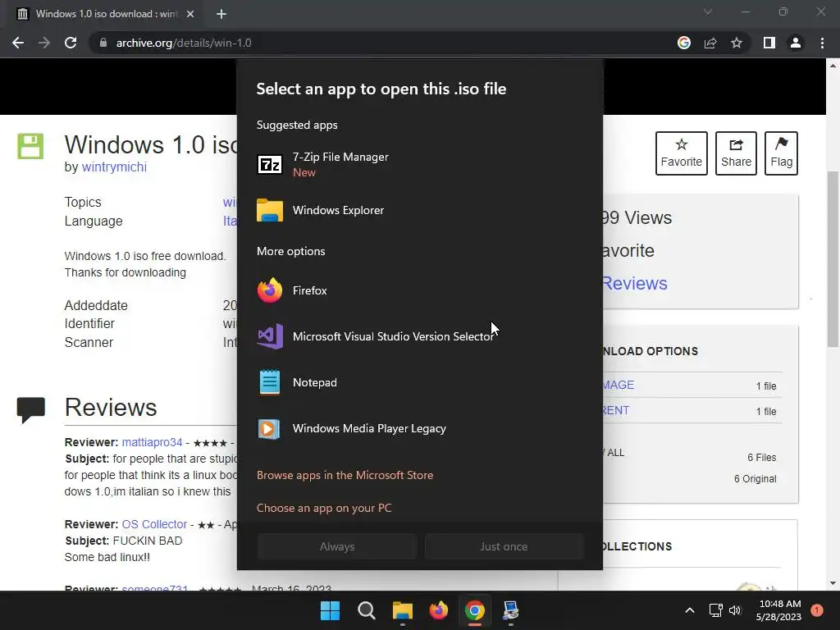Click the Reviews speech bubble icon
The height and width of the screenshot is (630, 840).
click(30, 410)
